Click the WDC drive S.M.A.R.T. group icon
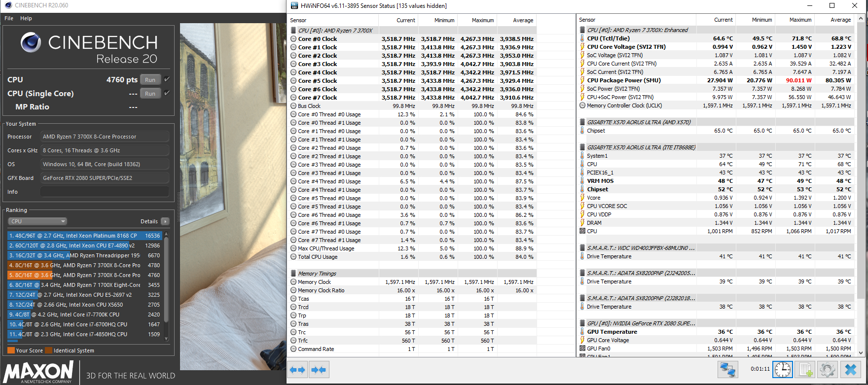 [582, 248]
